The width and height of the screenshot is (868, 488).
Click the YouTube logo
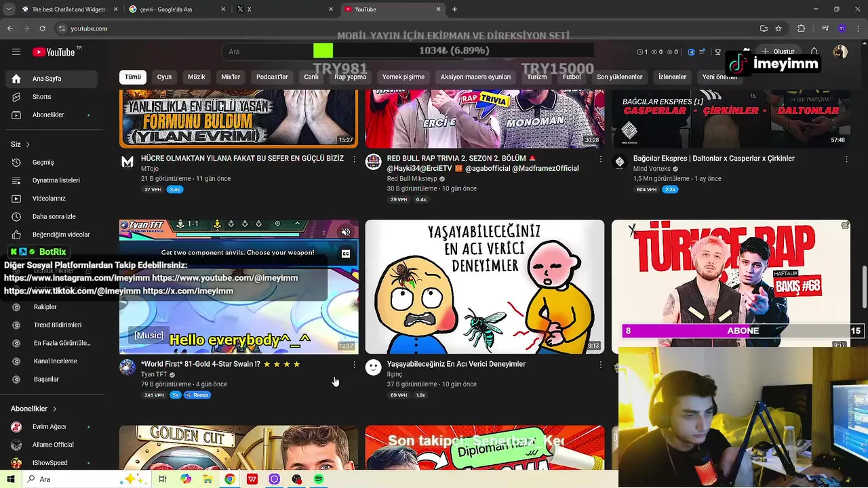point(54,52)
